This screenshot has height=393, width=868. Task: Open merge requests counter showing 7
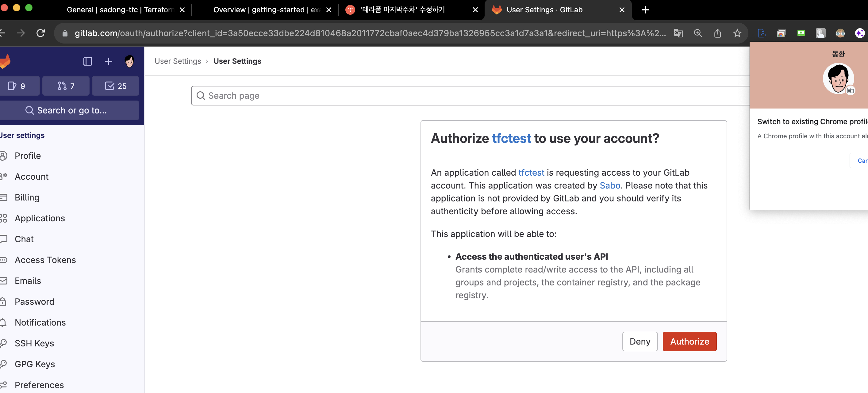click(66, 86)
